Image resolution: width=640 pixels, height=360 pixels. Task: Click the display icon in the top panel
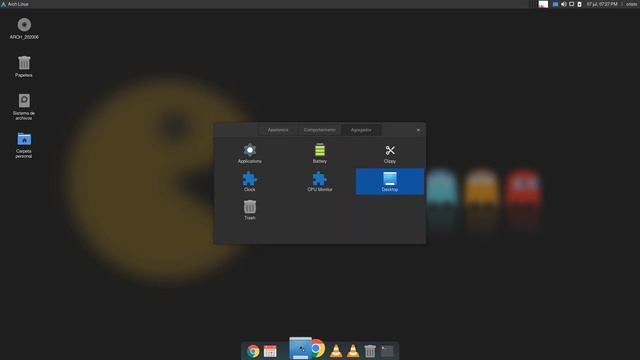(571, 4)
